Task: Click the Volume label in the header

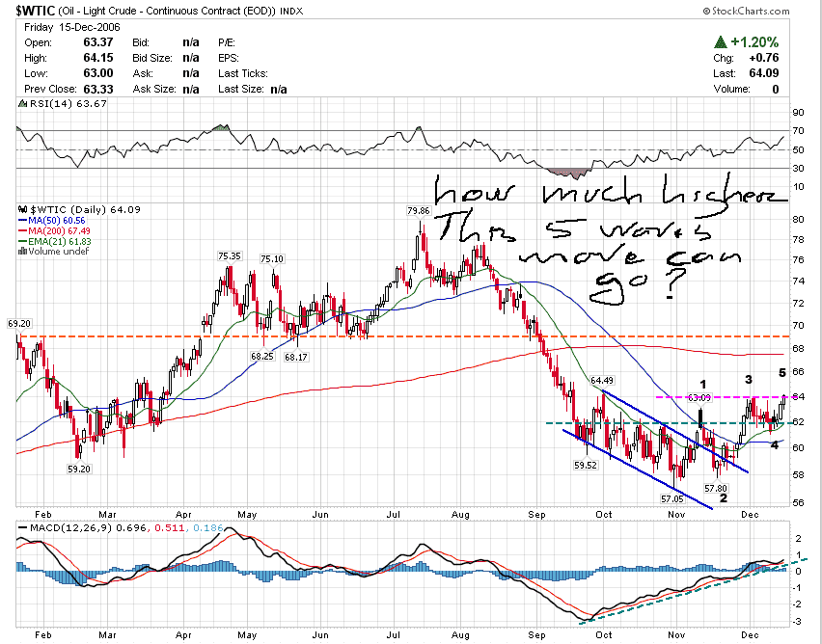Action: click(731, 89)
